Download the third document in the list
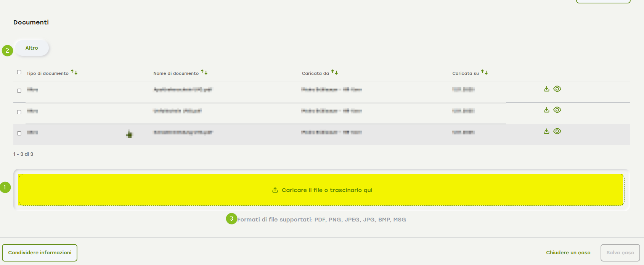 [546, 131]
